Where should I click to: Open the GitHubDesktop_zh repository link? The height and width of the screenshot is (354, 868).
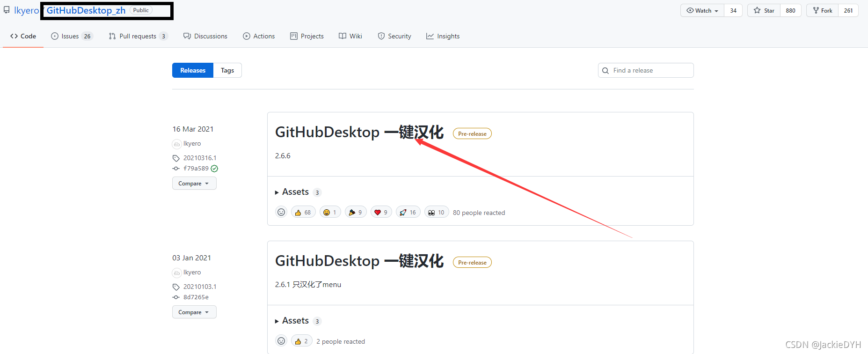[x=86, y=10]
